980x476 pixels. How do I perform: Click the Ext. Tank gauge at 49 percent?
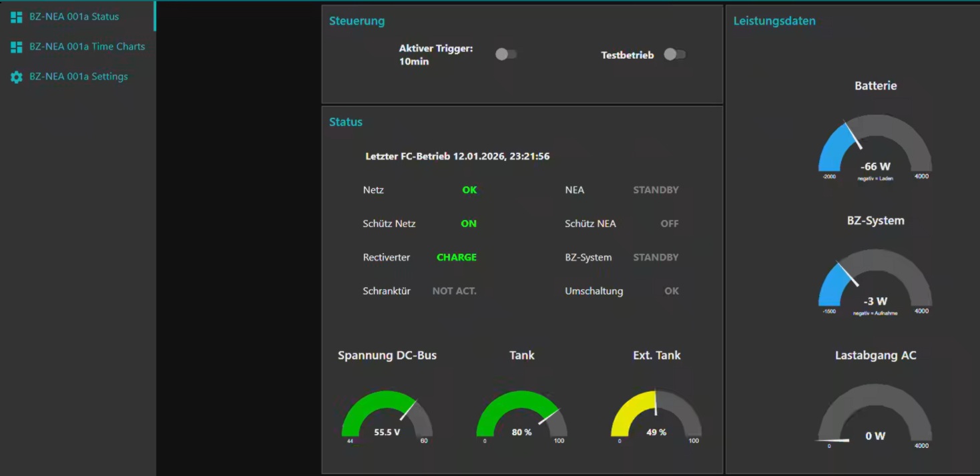[x=656, y=414]
